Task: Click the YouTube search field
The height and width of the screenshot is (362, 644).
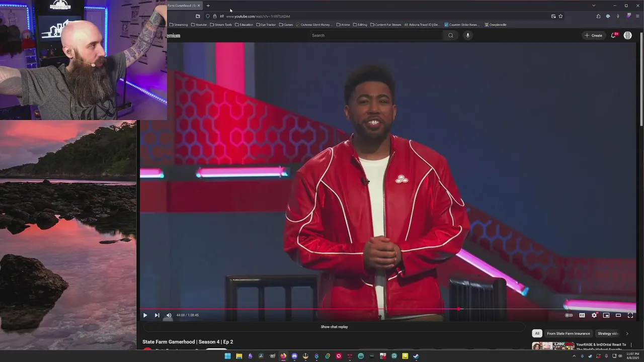Action: 376,35
